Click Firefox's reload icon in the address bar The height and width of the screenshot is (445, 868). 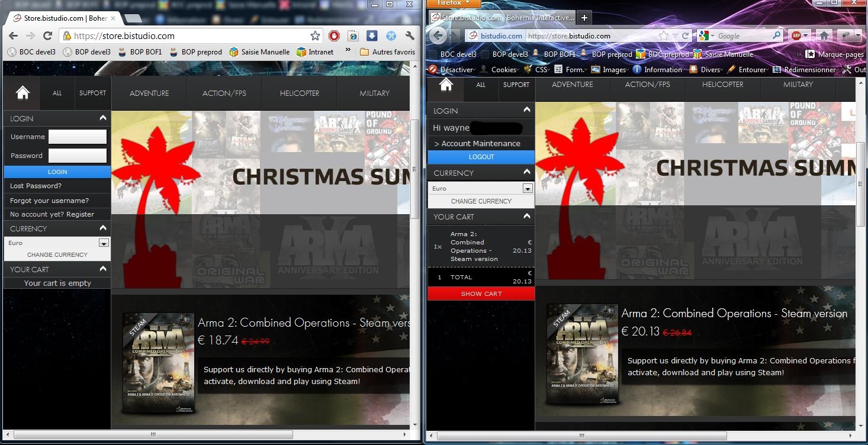pyautogui.click(x=685, y=36)
